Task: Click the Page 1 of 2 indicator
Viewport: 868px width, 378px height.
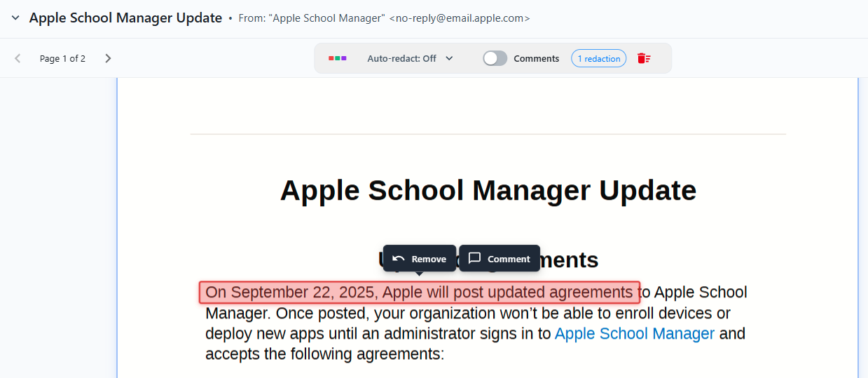Action: click(62, 58)
